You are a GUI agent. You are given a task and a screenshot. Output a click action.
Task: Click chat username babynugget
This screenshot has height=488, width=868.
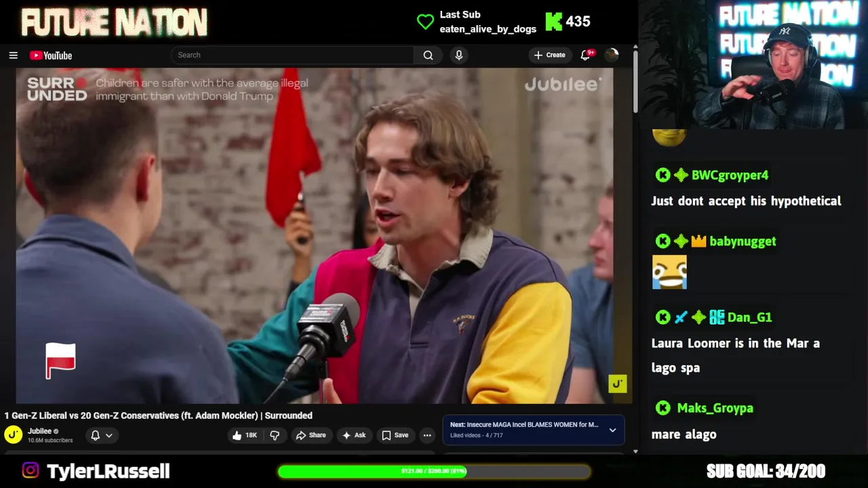point(743,241)
